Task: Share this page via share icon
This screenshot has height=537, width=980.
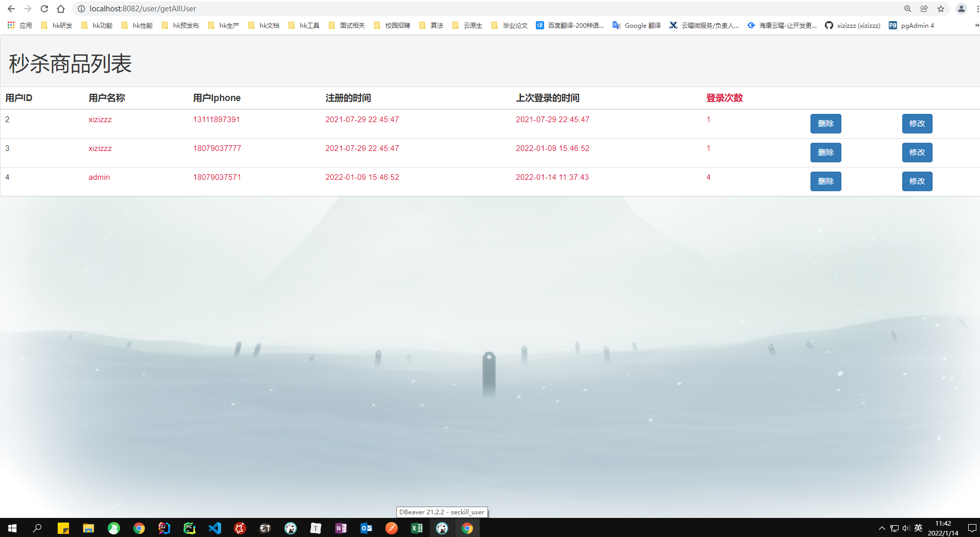Action: click(924, 9)
